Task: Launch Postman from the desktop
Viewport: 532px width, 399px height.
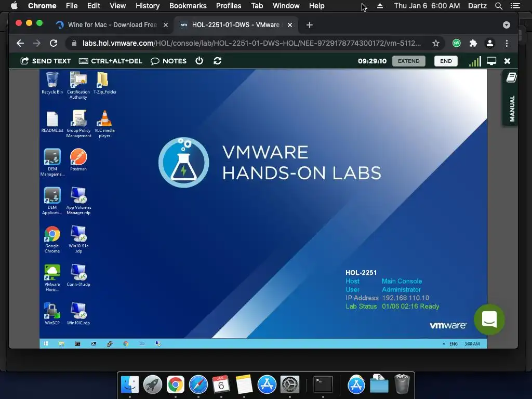Action: coord(78,159)
